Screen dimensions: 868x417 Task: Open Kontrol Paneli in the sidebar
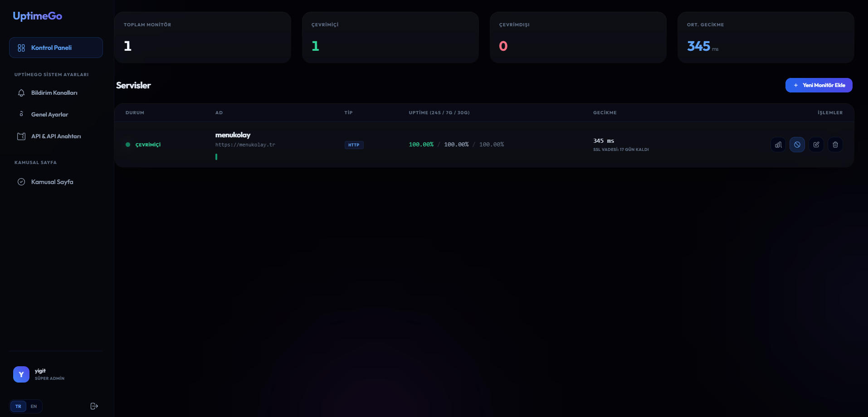[x=56, y=48]
